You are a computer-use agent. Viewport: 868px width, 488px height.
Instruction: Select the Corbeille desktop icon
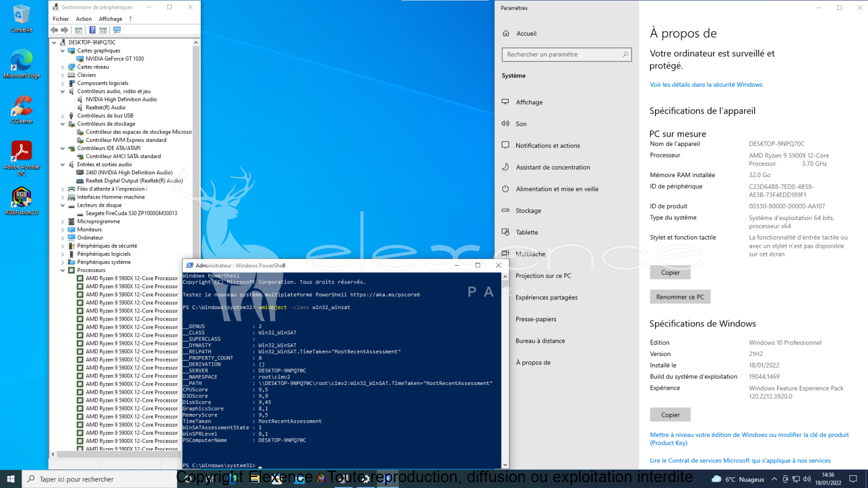[21, 19]
